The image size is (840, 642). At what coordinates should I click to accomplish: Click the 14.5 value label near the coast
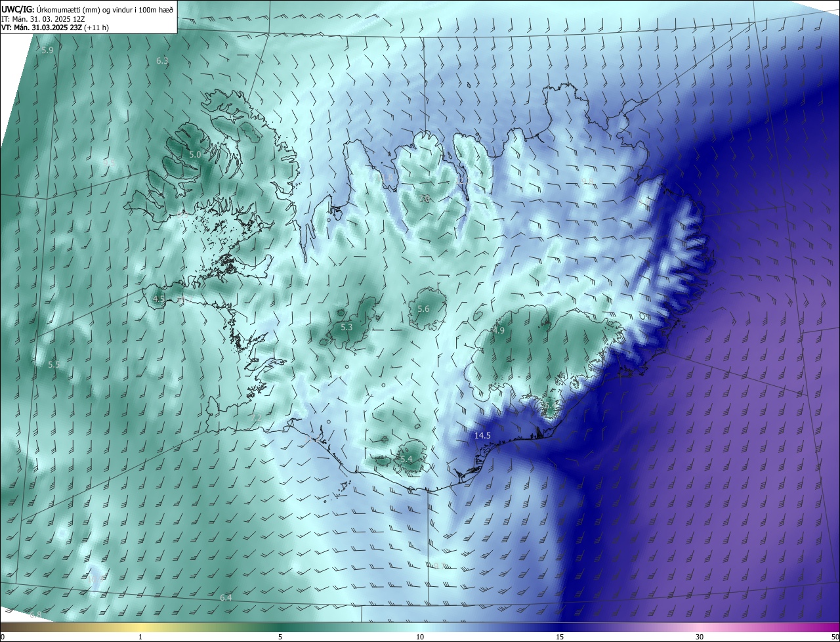[482, 435]
